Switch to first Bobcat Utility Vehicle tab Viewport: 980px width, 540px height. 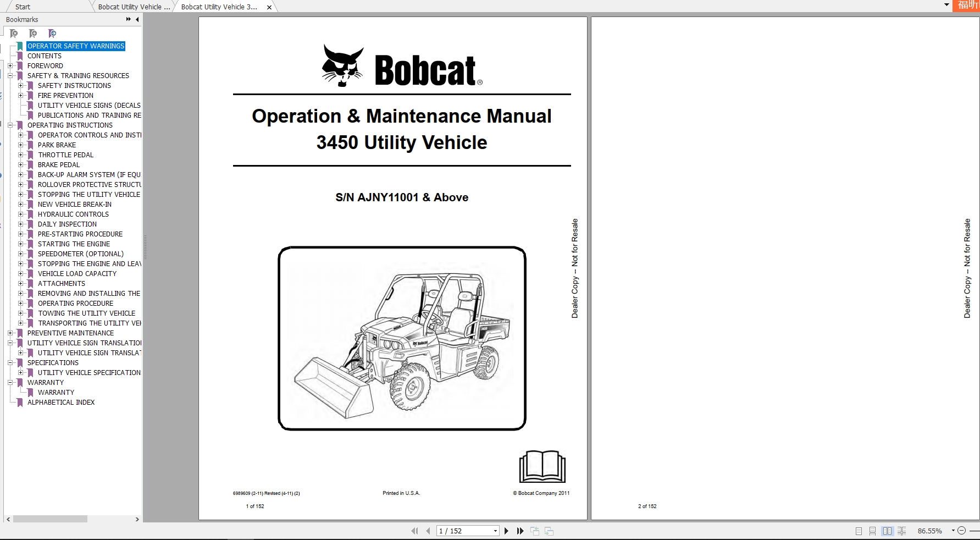point(134,7)
